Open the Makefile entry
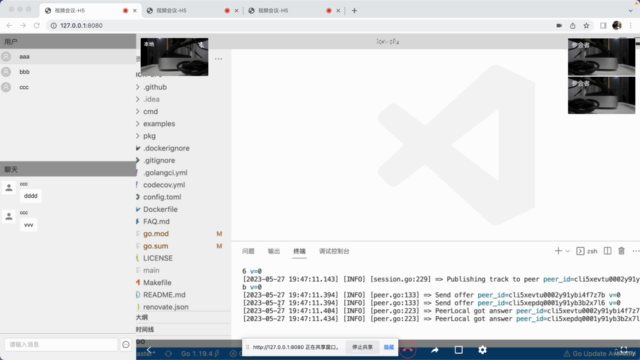 click(157, 282)
